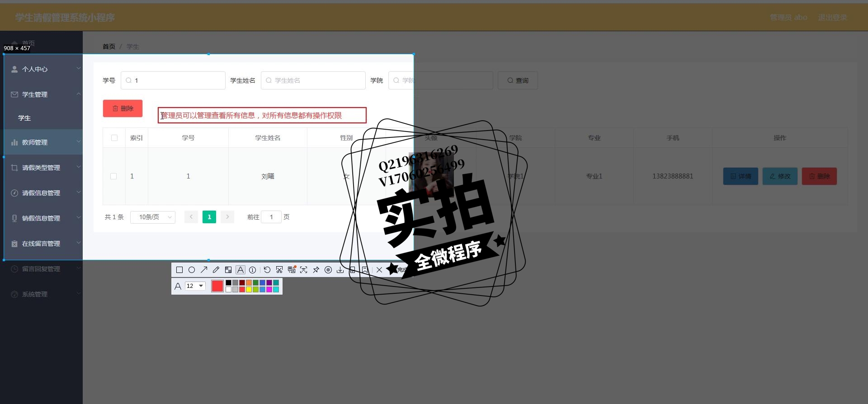868x404 pixels.
Task: Click search icon in 学生姓名 field
Action: coord(269,80)
